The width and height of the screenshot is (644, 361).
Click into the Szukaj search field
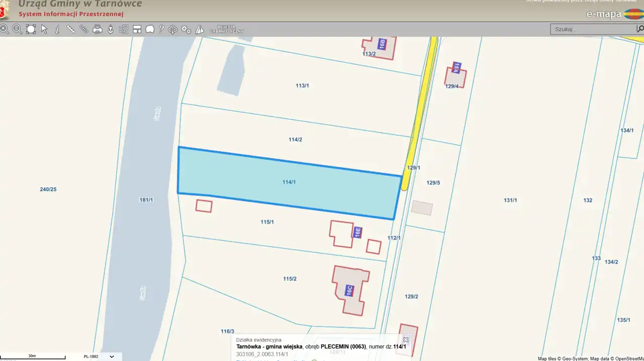[594, 29]
